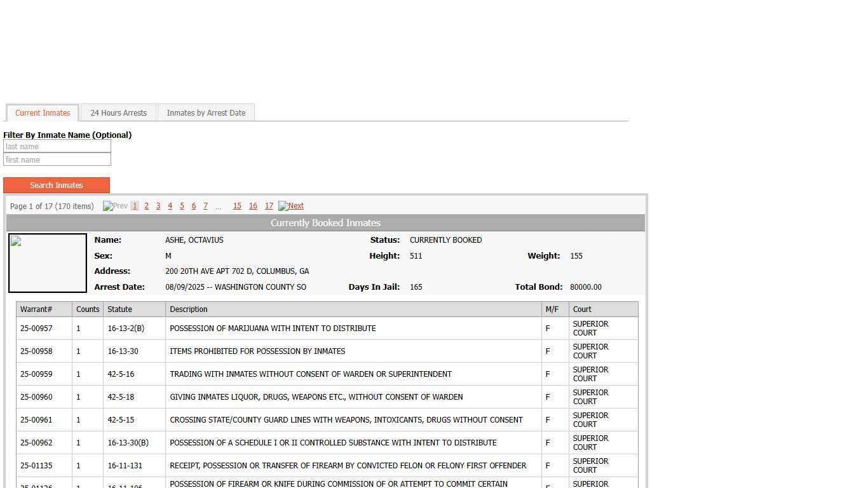Screen dimensions: 868x488
Task: Select the Current Inmates tab
Action: click(42, 112)
